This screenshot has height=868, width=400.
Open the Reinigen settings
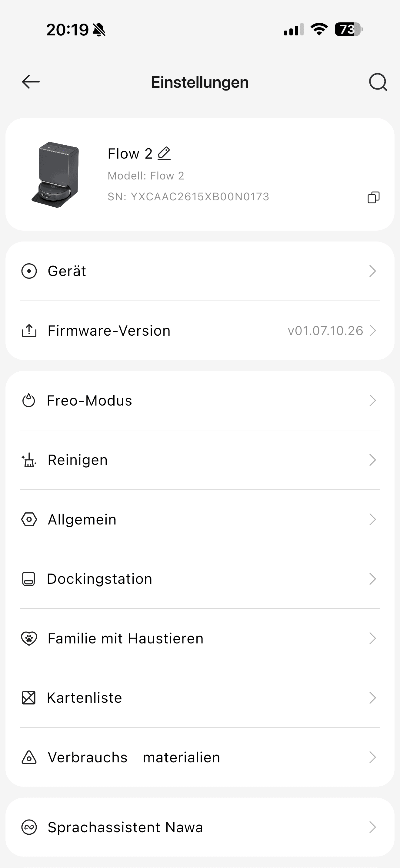pos(78,460)
